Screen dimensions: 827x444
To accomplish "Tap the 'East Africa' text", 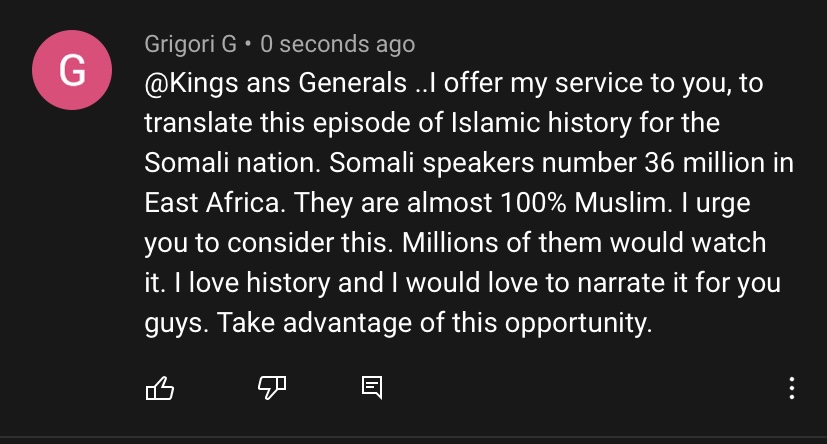I will click(215, 203).
